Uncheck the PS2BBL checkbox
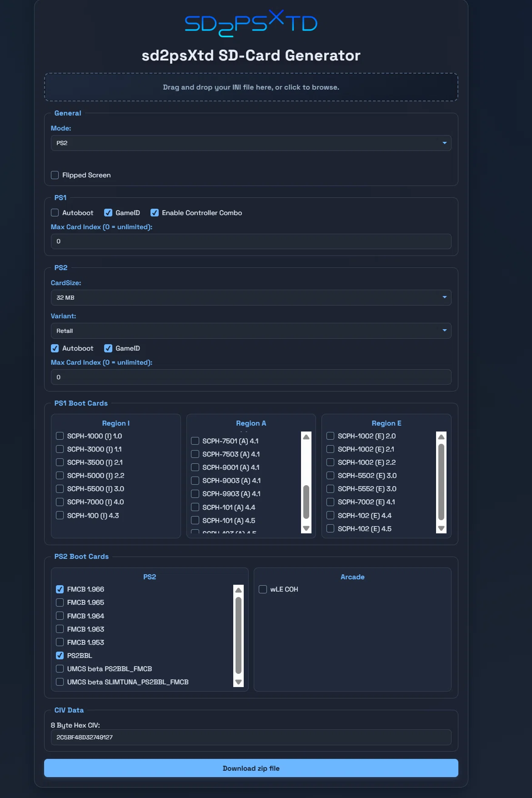 coord(60,656)
